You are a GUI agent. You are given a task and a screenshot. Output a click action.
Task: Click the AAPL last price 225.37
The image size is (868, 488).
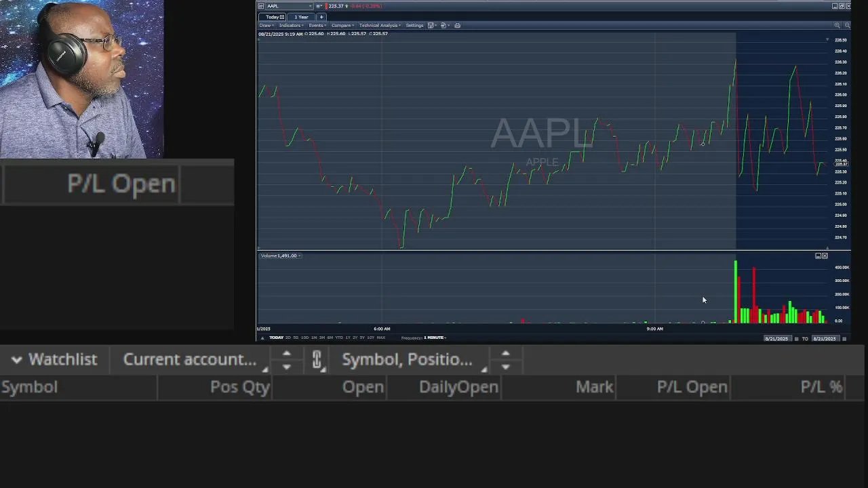(336, 6)
